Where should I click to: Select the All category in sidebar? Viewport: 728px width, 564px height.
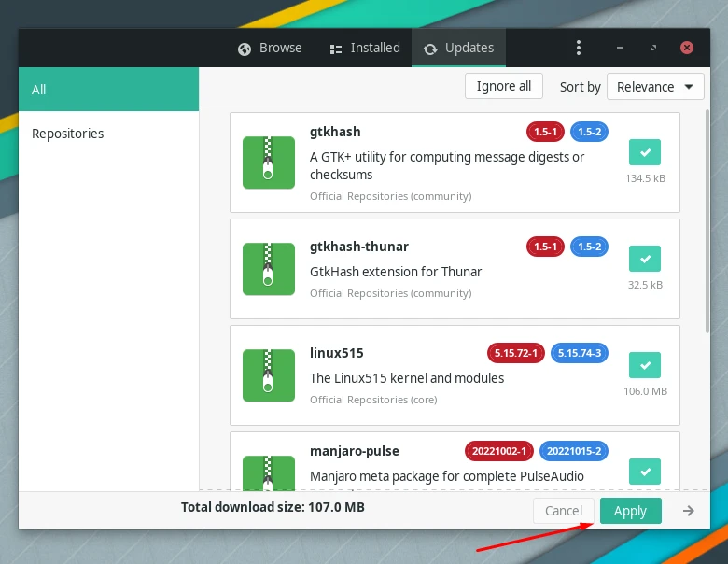tap(108, 90)
